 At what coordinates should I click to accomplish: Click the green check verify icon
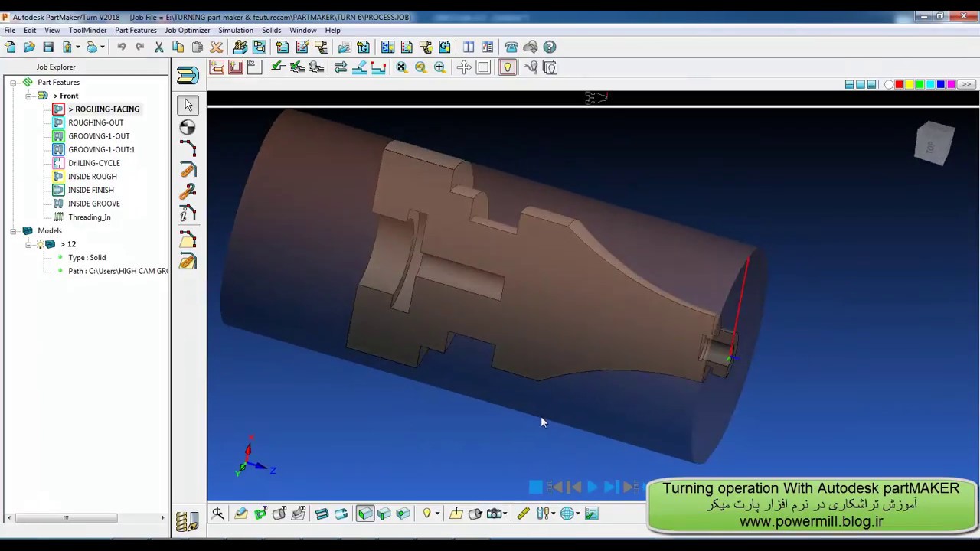pyautogui.click(x=278, y=67)
